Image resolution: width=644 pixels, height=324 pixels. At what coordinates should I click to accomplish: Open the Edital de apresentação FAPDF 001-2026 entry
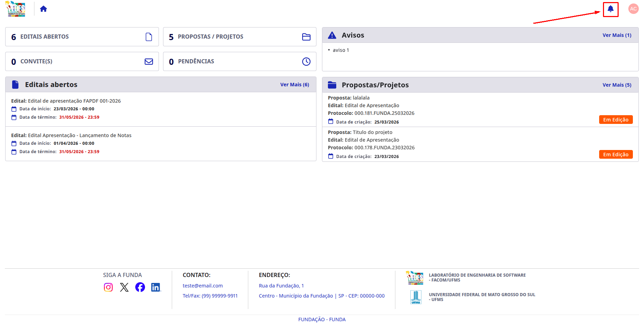tap(161, 109)
